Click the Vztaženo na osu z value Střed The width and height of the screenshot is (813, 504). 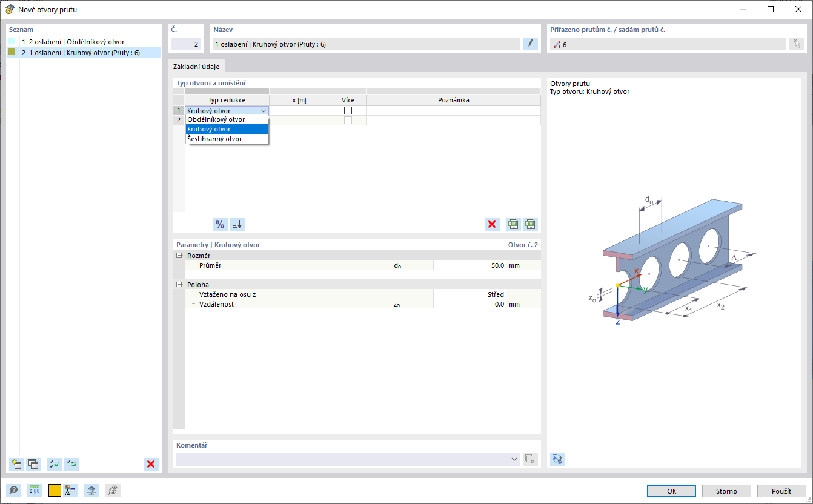pyautogui.click(x=470, y=294)
